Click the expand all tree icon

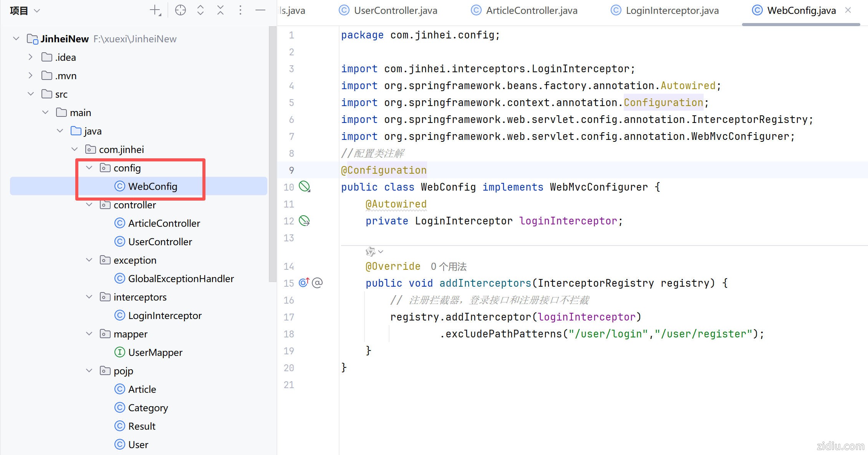pos(200,10)
